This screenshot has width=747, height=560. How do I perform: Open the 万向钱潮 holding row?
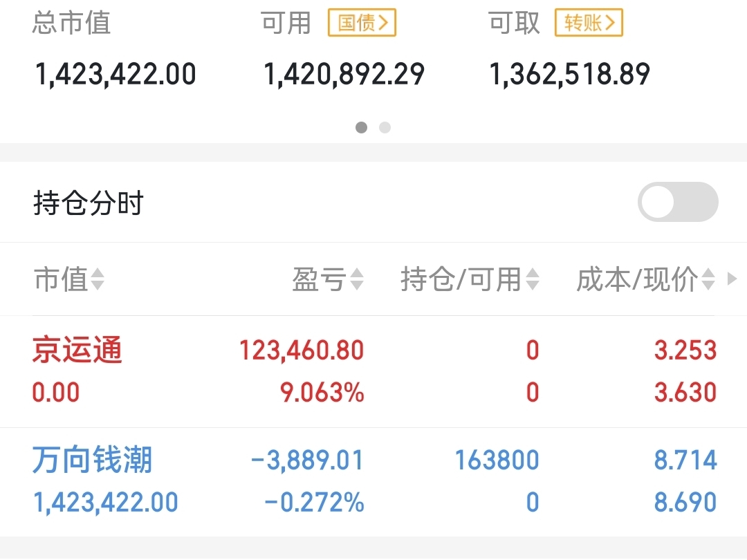pyautogui.click(x=373, y=482)
